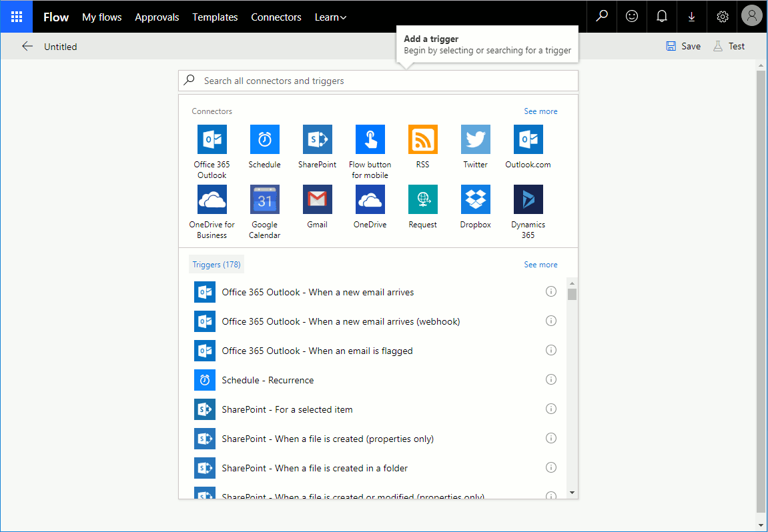This screenshot has width=768, height=532.
Task: Click See more next to Triggers
Action: coord(540,264)
